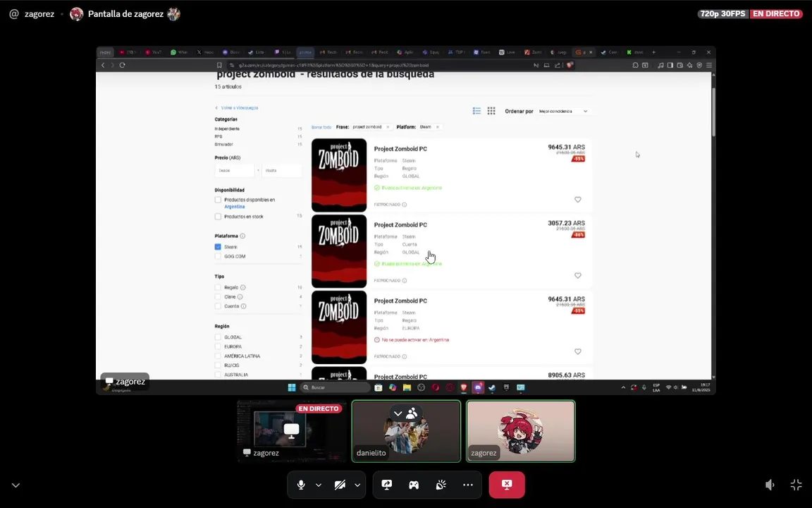Reload the browser page

[x=122, y=65]
